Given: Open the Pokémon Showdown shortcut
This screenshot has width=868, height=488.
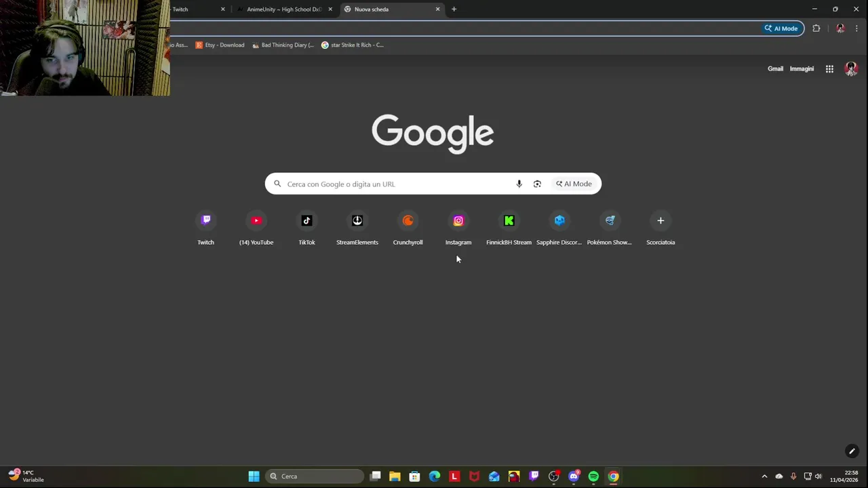Looking at the screenshot, I should coord(610,229).
